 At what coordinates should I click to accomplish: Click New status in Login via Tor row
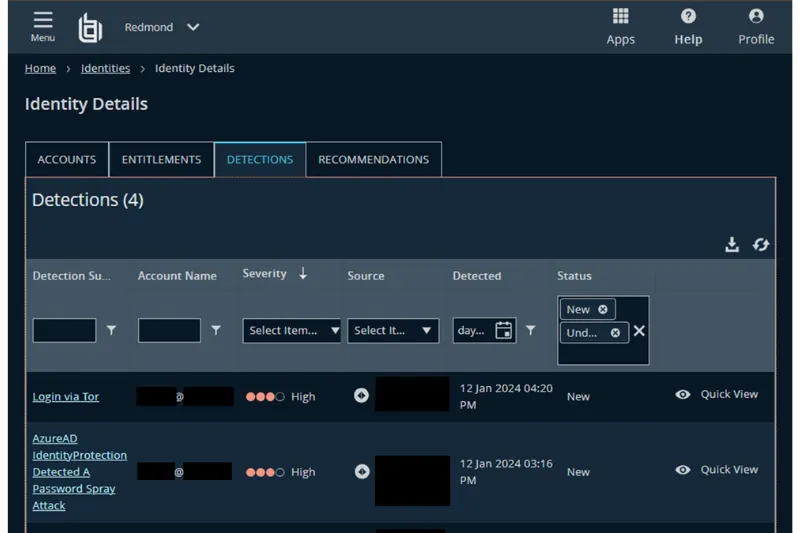click(x=578, y=397)
